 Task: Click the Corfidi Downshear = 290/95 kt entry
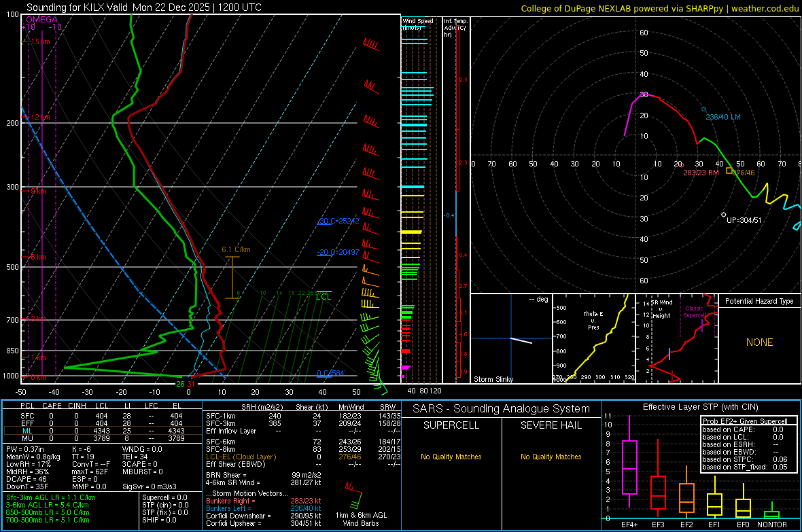click(264, 516)
